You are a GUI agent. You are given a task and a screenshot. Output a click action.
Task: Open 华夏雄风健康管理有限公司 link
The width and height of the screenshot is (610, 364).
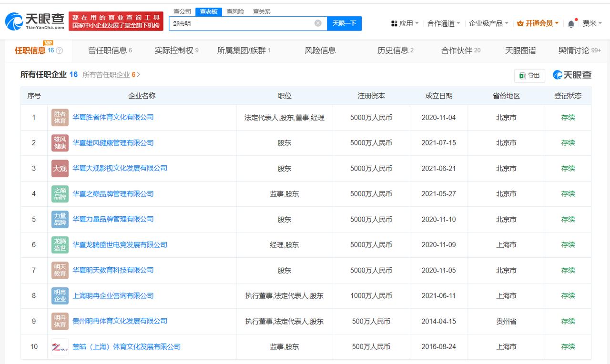click(113, 143)
